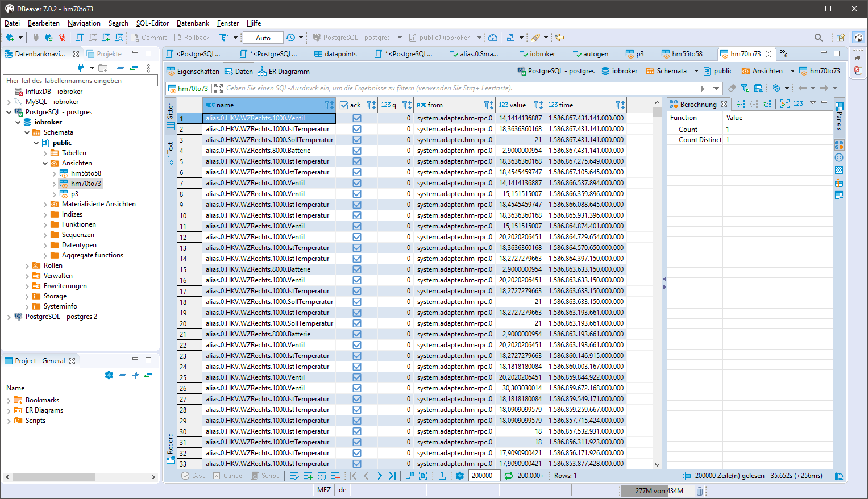Add function icon in Berechnung panel
The height and width of the screenshot is (499, 868).
[x=741, y=103]
